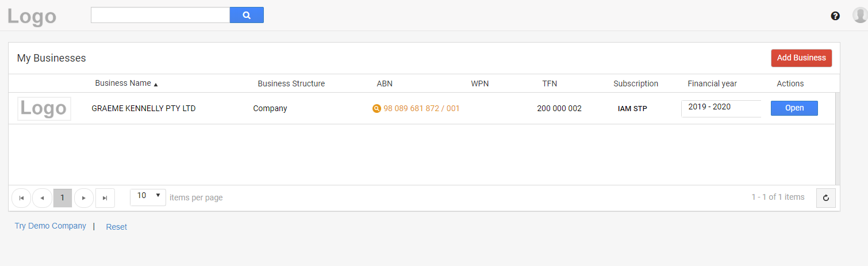This screenshot has width=868, height=266.
Task: Go to the next page
Action: [84, 198]
